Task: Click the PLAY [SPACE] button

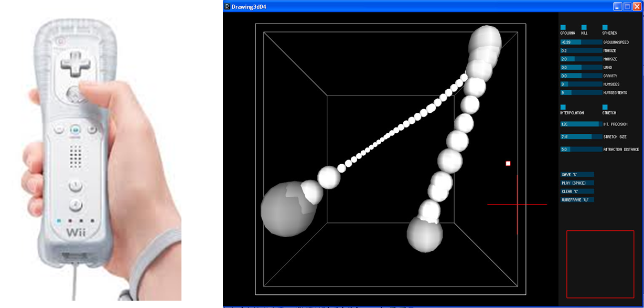Action: [x=577, y=183]
